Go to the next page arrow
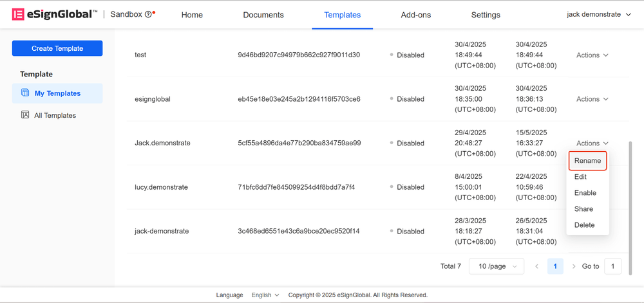 (574, 266)
